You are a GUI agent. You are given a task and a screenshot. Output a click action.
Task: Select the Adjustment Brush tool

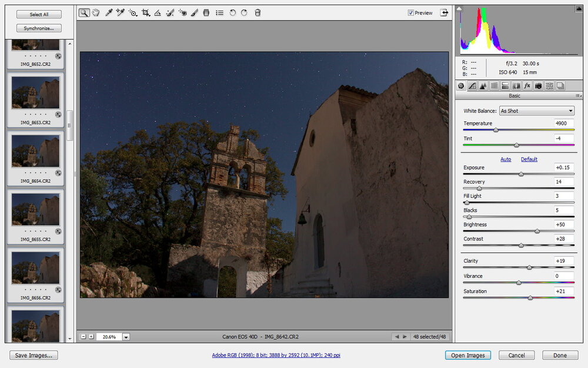[195, 12]
